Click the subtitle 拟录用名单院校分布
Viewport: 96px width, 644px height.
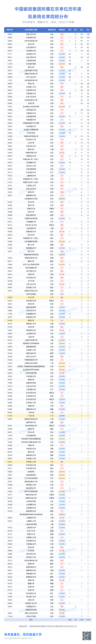(x=48, y=17)
